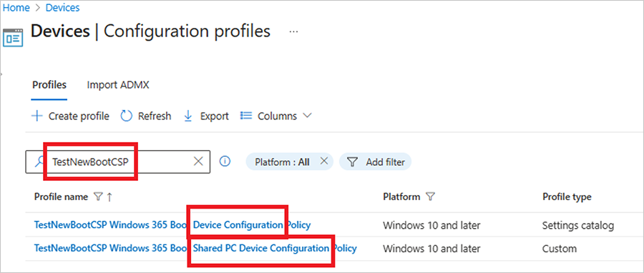Image resolution: width=644 pixels, height=273 pixels.
Task: Click the Platform column header
Action: pos(401,197)
